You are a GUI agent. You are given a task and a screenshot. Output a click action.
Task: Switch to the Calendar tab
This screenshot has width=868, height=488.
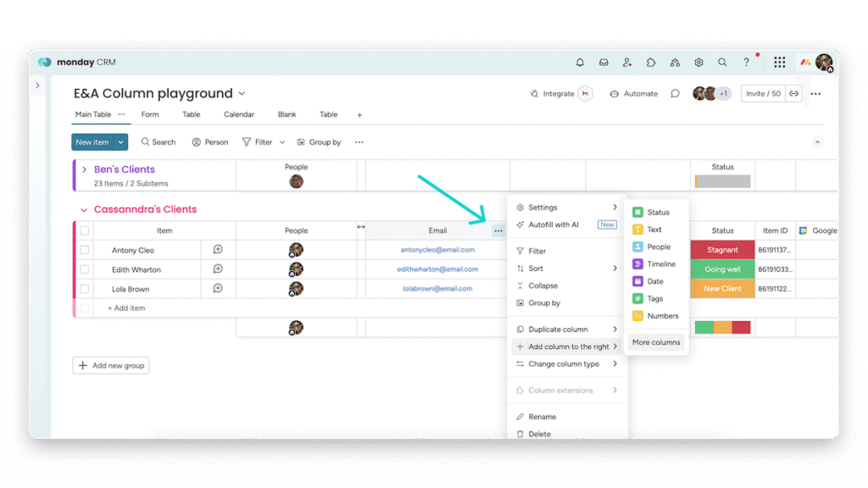(238, 114)
